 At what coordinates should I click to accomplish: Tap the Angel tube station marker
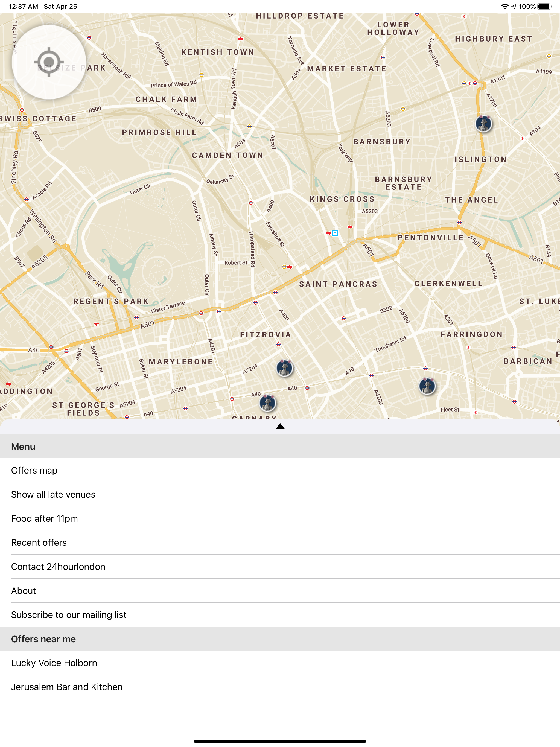pos(459,223)
